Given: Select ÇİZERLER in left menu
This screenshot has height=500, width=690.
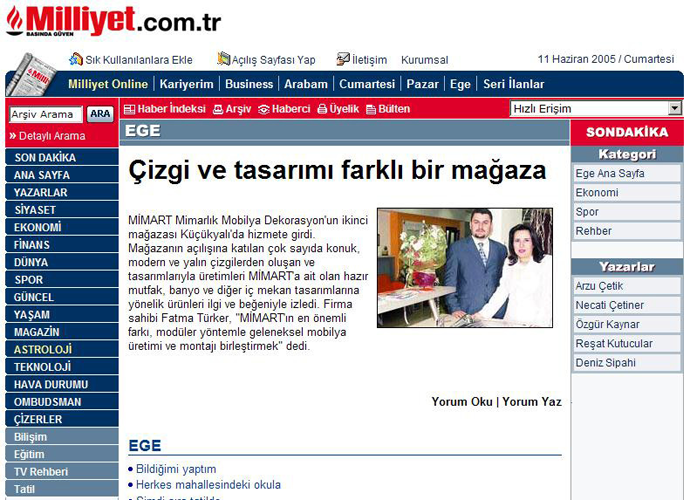Looking at the screenshot, I should point(62,419).
